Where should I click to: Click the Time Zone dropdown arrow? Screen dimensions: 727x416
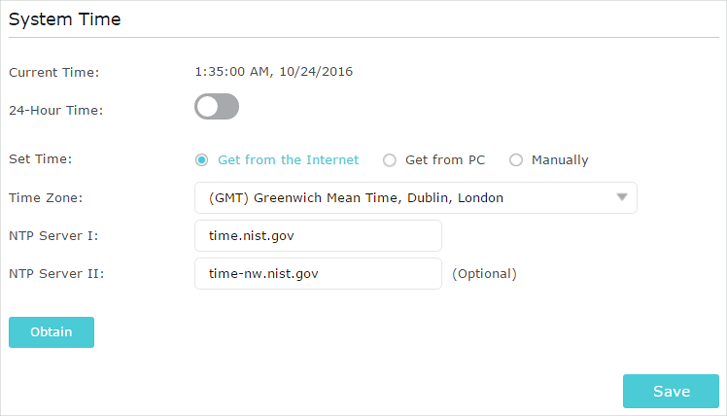[x=622, y=197]
